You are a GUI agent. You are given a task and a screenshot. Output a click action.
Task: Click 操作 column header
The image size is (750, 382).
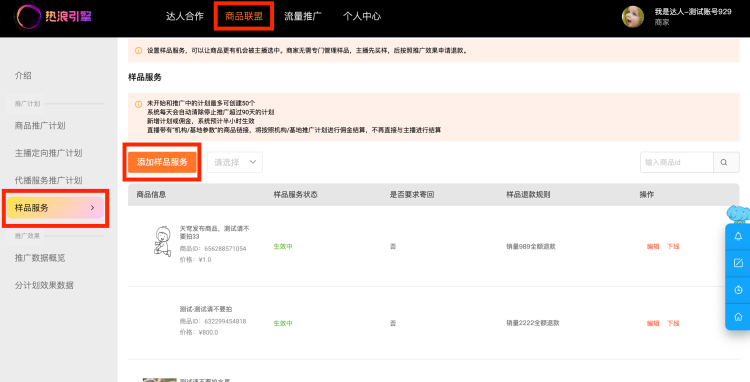click(647, 195)
